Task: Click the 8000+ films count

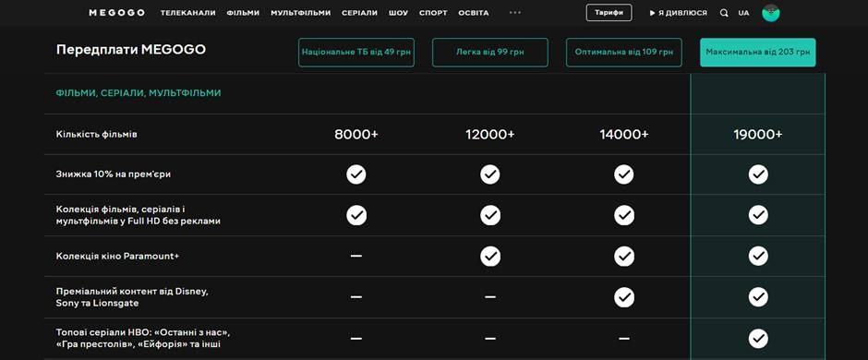Action: [x=356, y=135]
